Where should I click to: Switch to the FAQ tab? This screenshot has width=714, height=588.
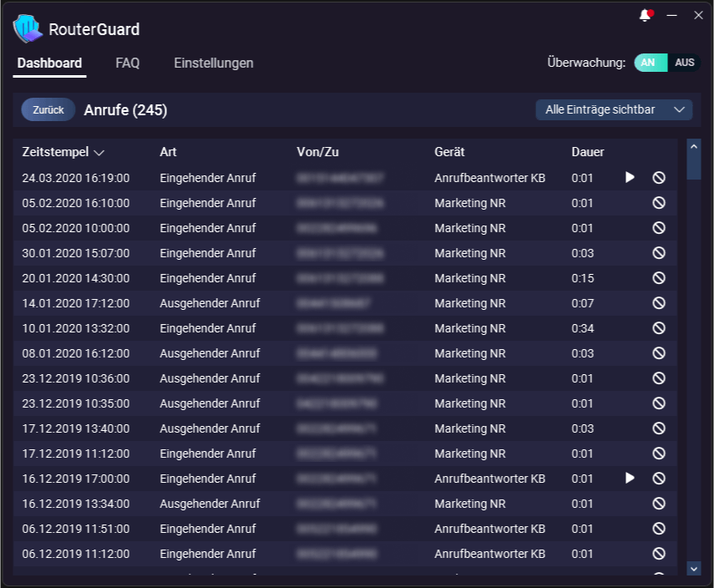point(127,63)
